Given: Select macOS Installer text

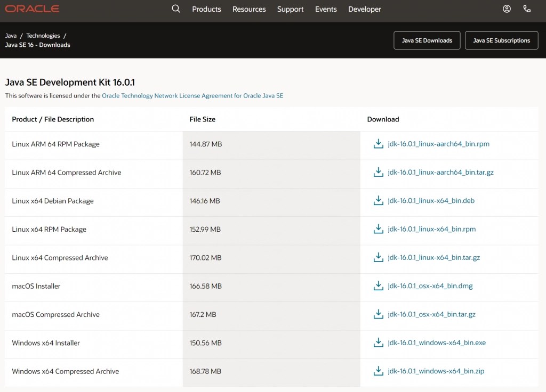Looking at the screenshot, I should tap(36, 286).
